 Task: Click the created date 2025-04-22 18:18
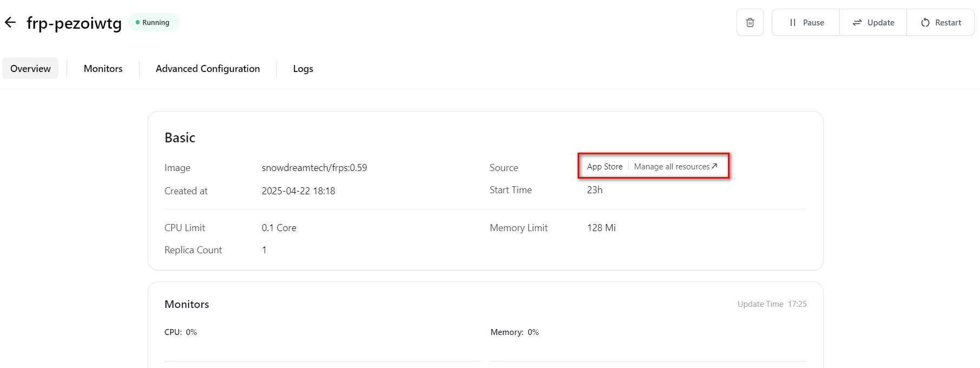(x=299, y=191)
